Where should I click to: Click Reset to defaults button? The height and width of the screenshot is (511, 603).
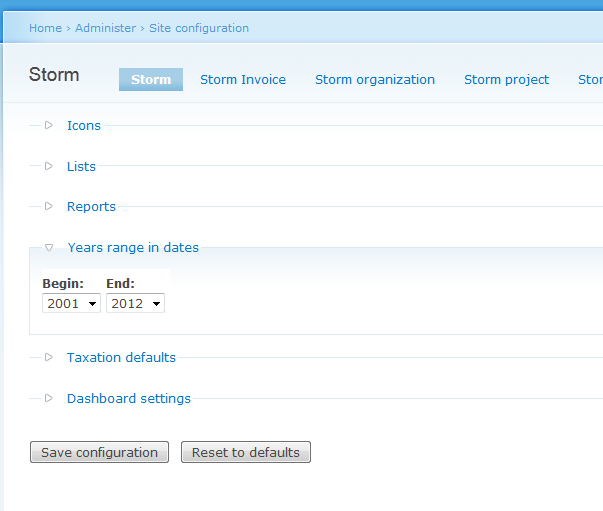point(246,452)
